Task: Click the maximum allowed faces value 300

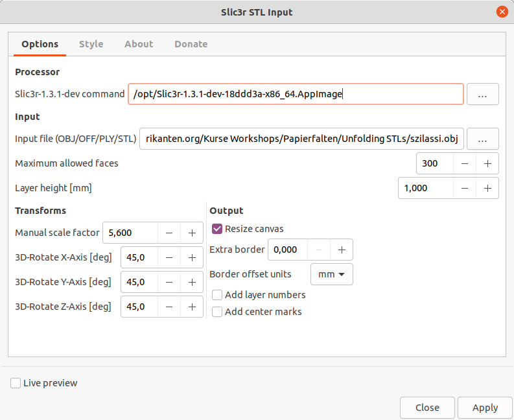Action: click(x=435, y=163)
